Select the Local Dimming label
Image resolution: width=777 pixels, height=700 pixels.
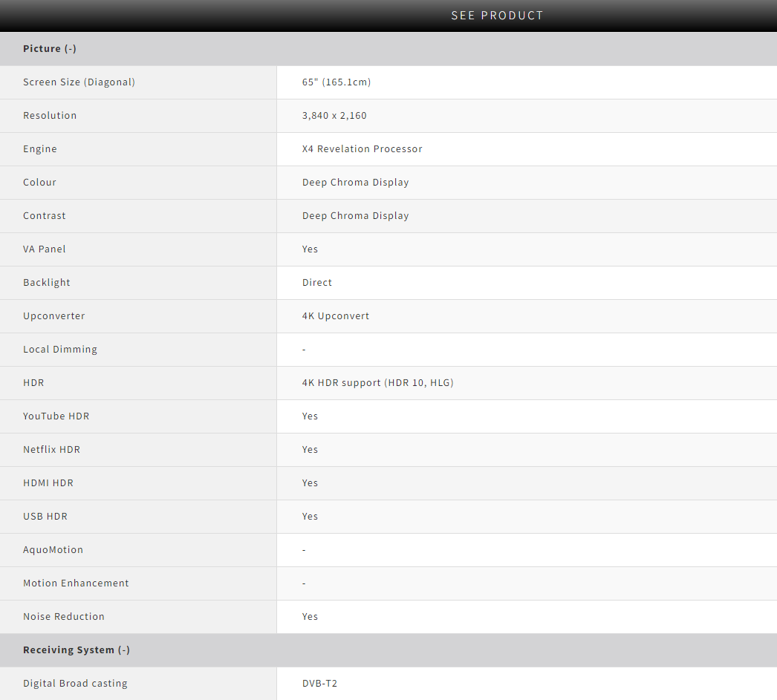pyautogui.click(x=60, y=350)
